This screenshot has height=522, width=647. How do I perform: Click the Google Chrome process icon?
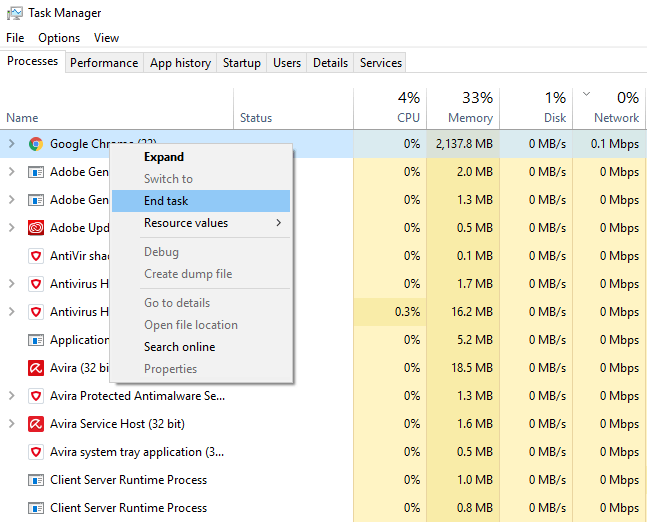pyautogui.click(x=36, y=144)
